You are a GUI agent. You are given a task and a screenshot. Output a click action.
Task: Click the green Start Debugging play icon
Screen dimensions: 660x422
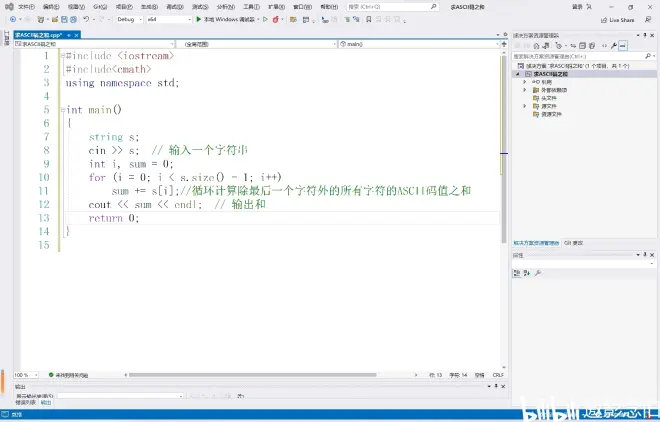tap(199, 19)
